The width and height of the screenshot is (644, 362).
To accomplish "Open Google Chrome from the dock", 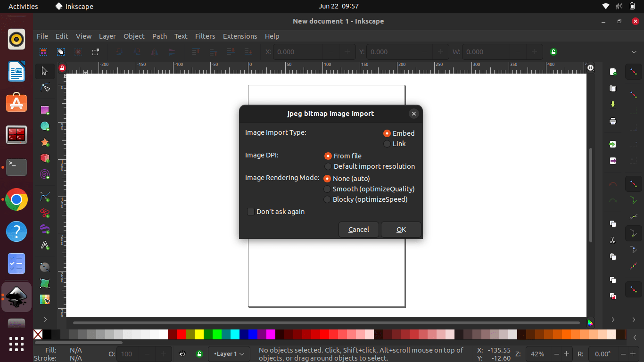I will [17, 200].
